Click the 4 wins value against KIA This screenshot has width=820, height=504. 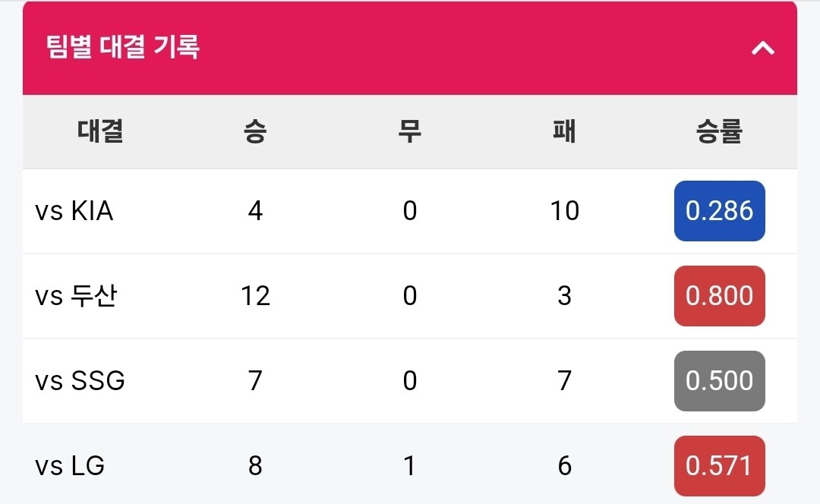click(255, 211)
